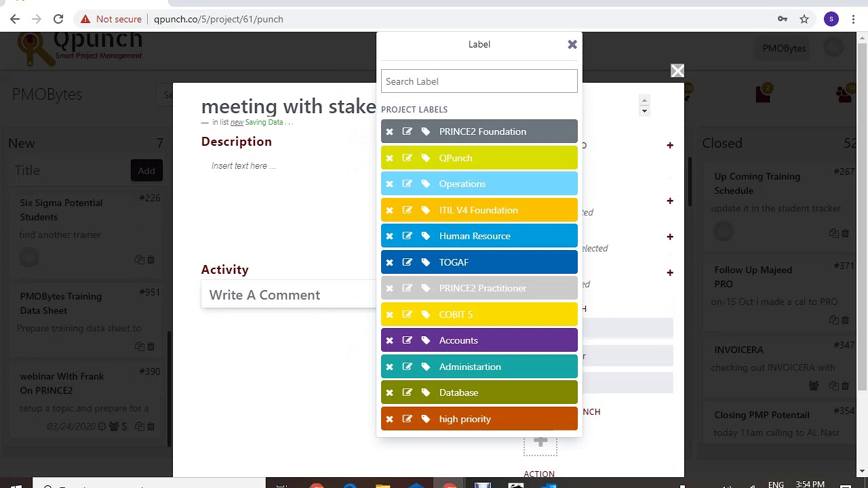Delete the ITIL V4 Foundation label
Screen dimensions: 868x488
[x=389, y=210]
